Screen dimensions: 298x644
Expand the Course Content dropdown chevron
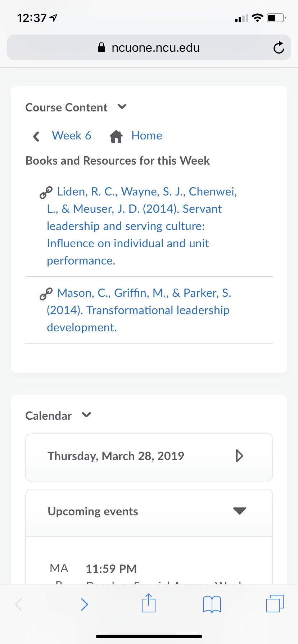122,107
